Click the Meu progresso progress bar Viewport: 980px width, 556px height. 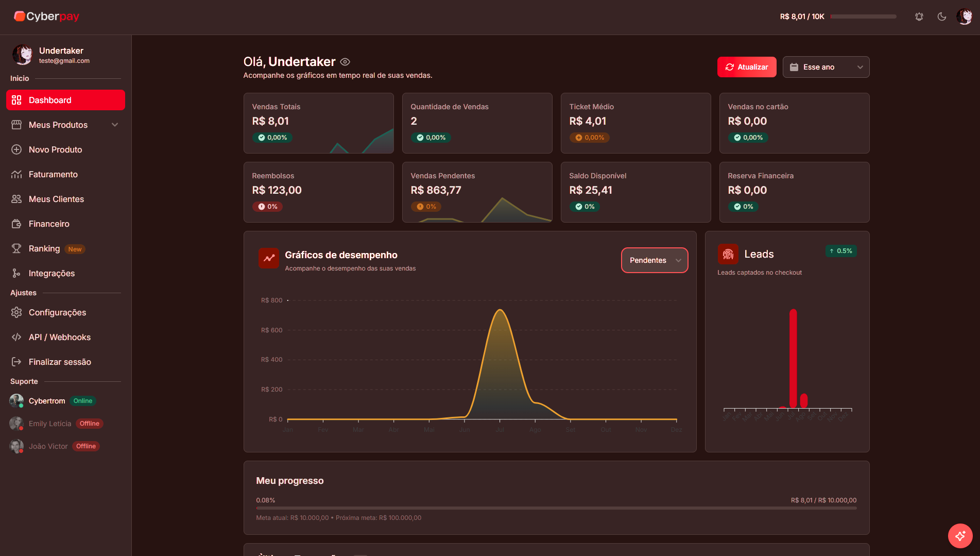coord(556,508)
